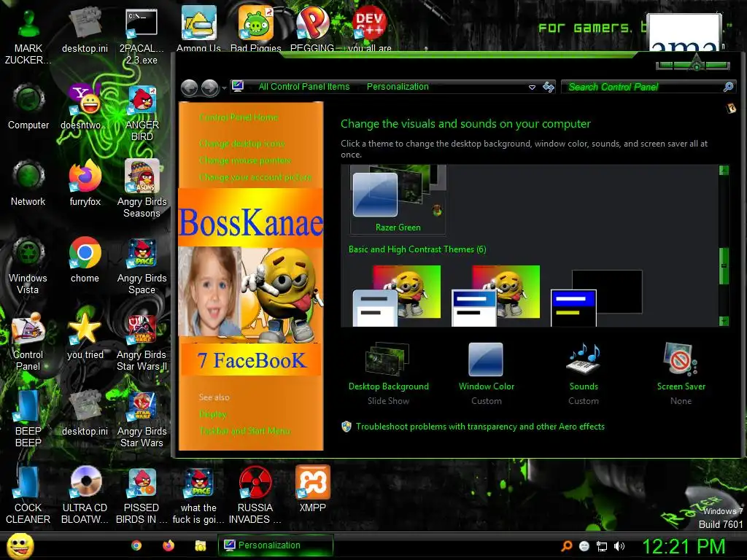
Task: Select Personalization breadcrumb in address bar
Action: 398,87
